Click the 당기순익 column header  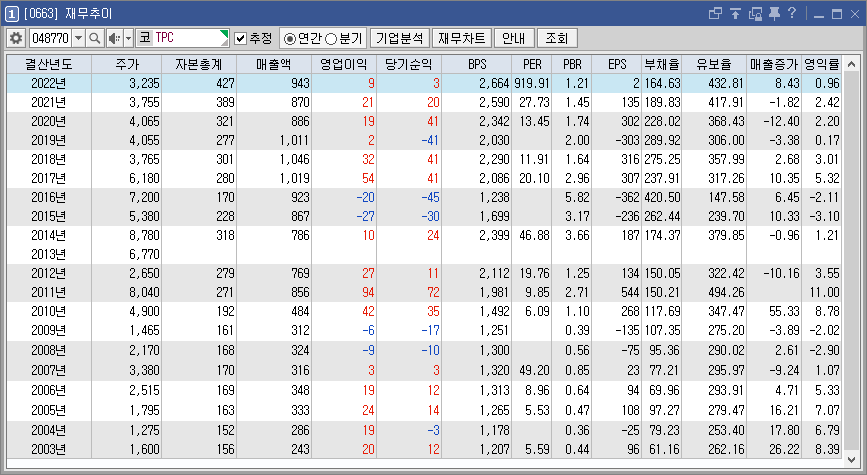tap(409, 64)
